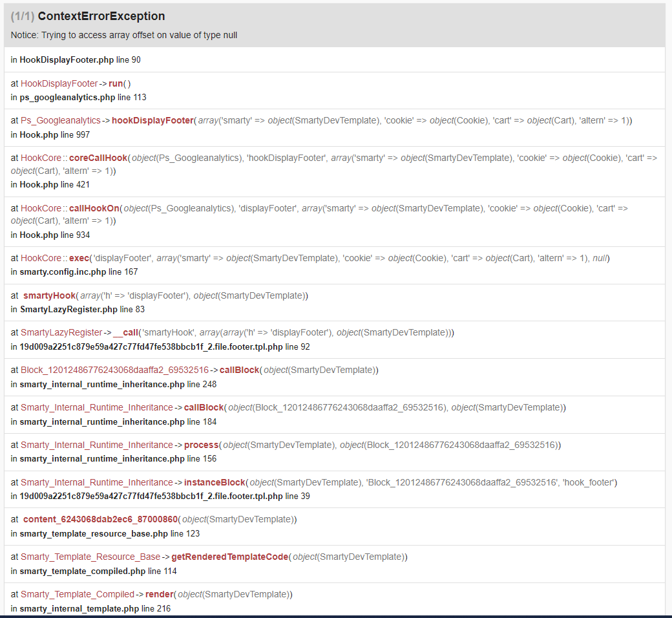Click the instanceBlock method name
The image size is (672, 618).
[x=215, y=482]
